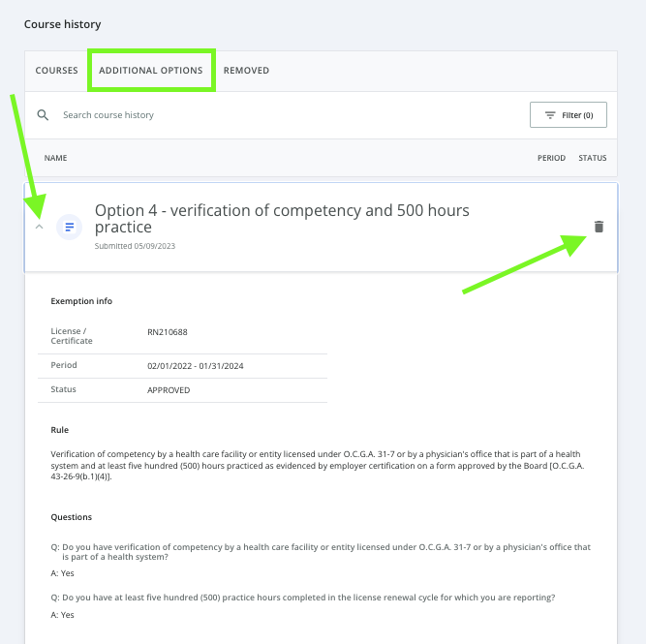Collapse the Option 4 row using chevron
Viewport: 646px width, 644px height.
39,228
